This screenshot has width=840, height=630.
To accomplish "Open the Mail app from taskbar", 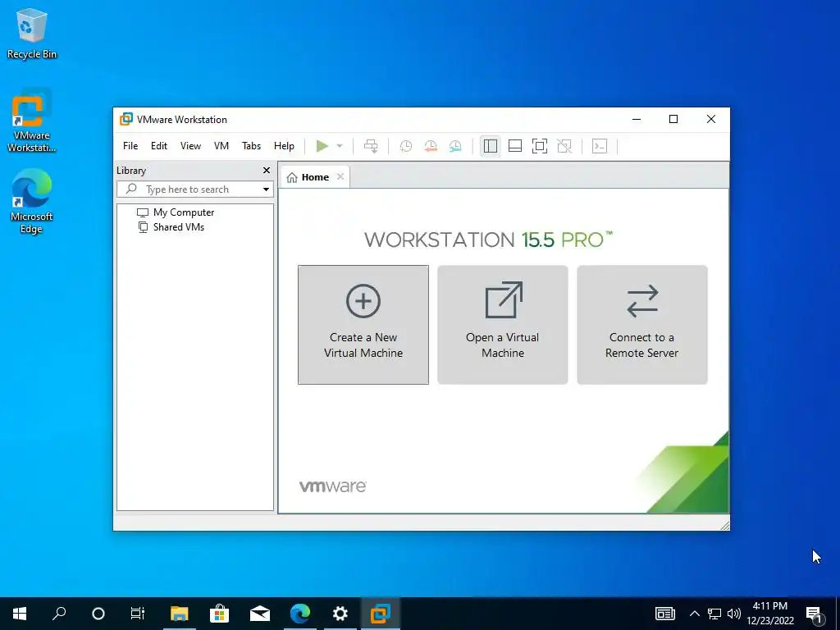I will tap(260, 614).
